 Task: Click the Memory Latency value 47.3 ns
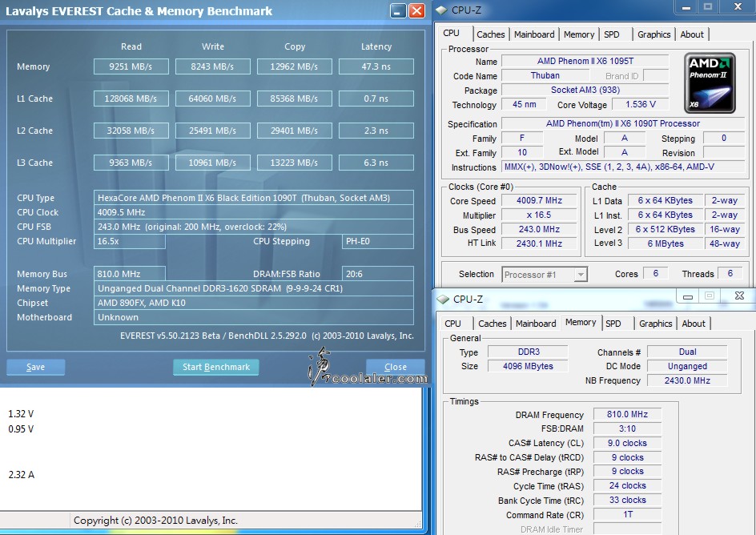tap(376, 66)
